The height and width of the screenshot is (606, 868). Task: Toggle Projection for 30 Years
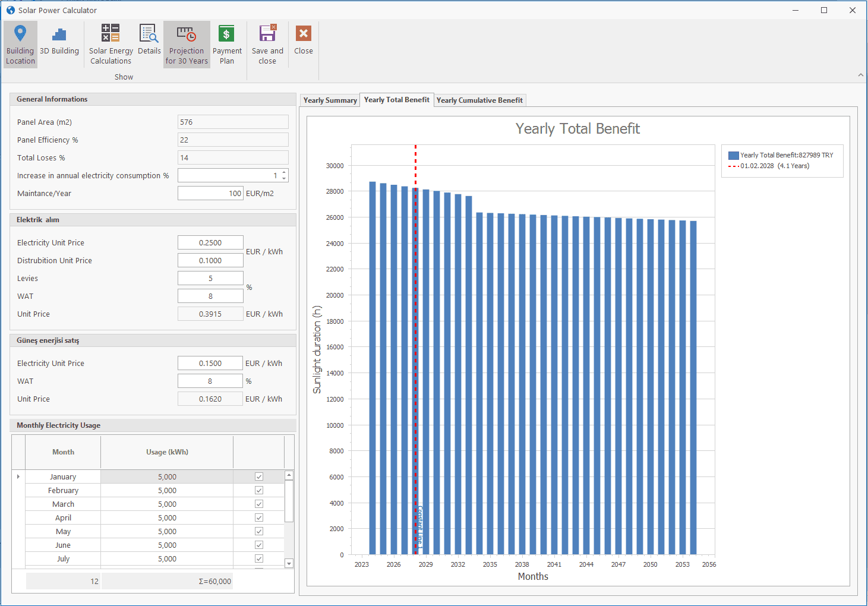coord(187,45)
